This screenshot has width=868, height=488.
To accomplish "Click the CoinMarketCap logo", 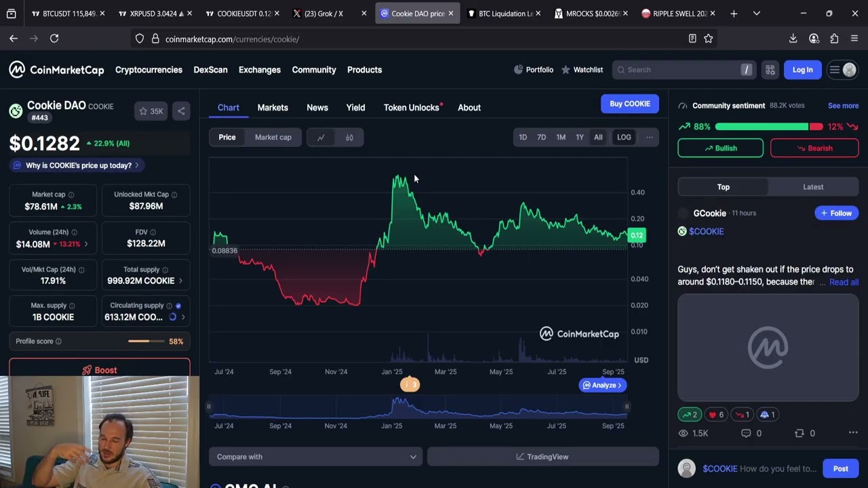I will click(x=57, y=70).
